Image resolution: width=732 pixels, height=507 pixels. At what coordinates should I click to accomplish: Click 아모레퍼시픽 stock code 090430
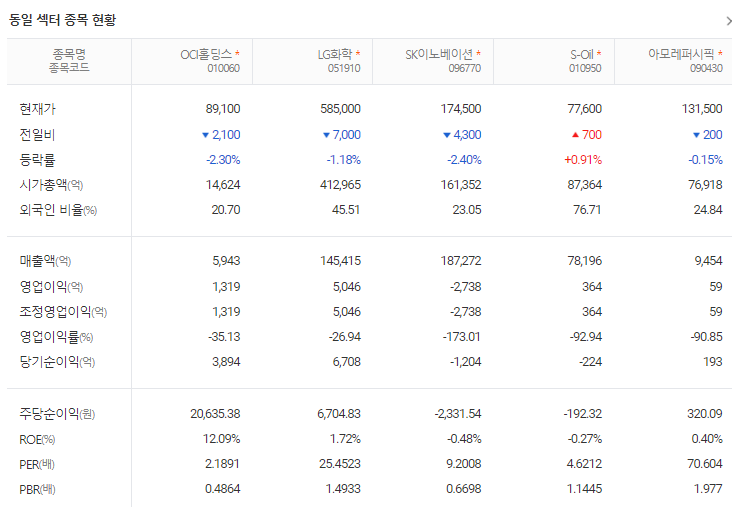706,68
